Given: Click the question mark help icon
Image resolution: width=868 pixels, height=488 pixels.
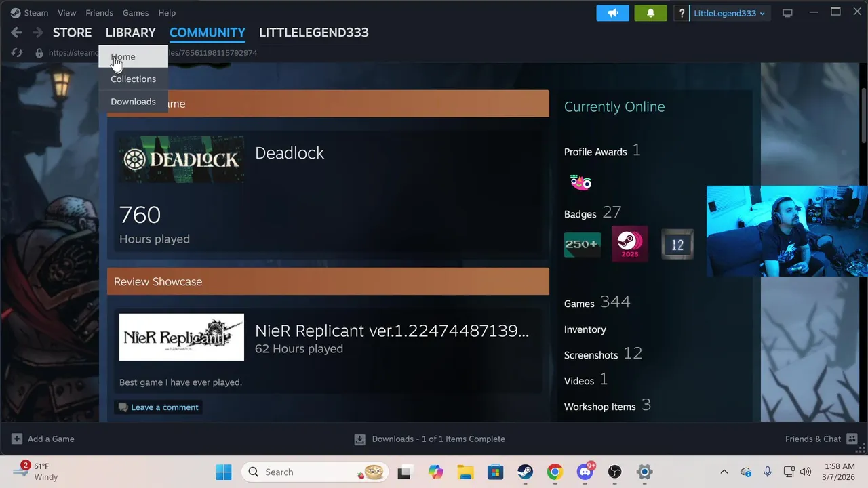Looking at the screenshot, I should [x=682, y=13].
